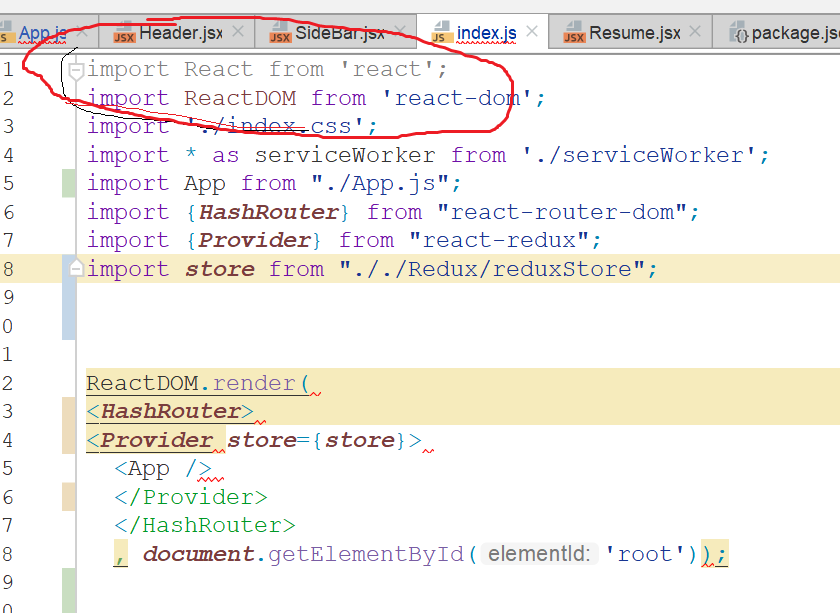Click the opening <HashRouter> tag
The width and height of the screenshot is (840, 613).
tap(170, 412)
